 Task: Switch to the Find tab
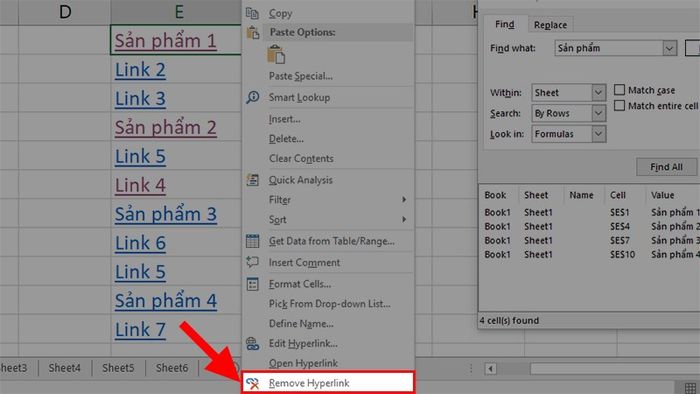[x=504, y=25]
